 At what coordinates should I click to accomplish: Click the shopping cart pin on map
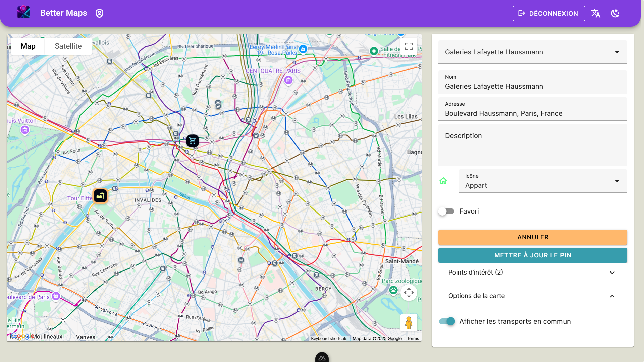click(x=193, y=141)
